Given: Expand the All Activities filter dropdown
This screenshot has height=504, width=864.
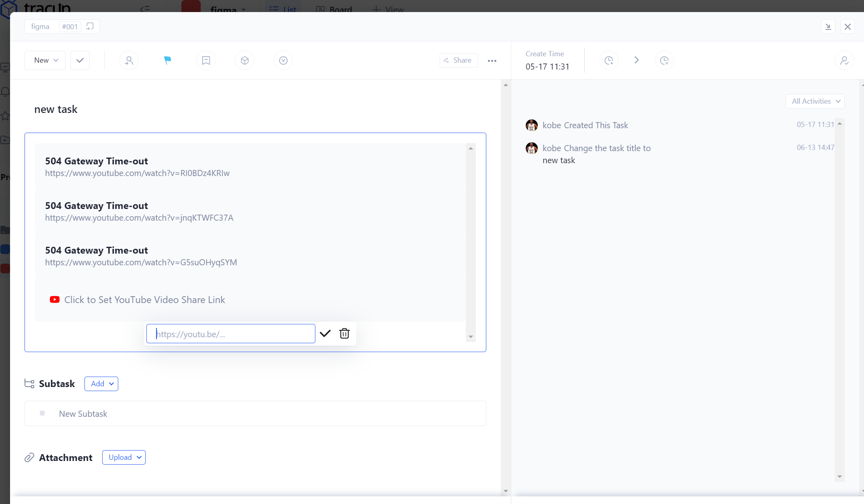Looking at the screenshot, I should [x=815, y=101].
